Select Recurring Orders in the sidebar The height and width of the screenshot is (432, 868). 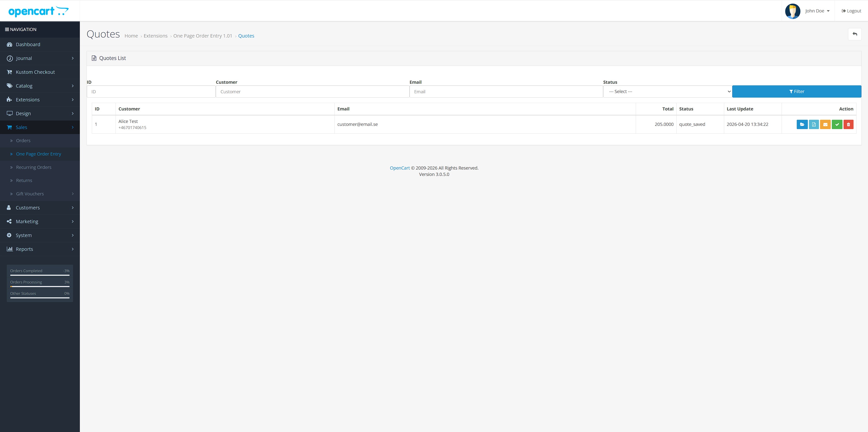coord(34,167)
